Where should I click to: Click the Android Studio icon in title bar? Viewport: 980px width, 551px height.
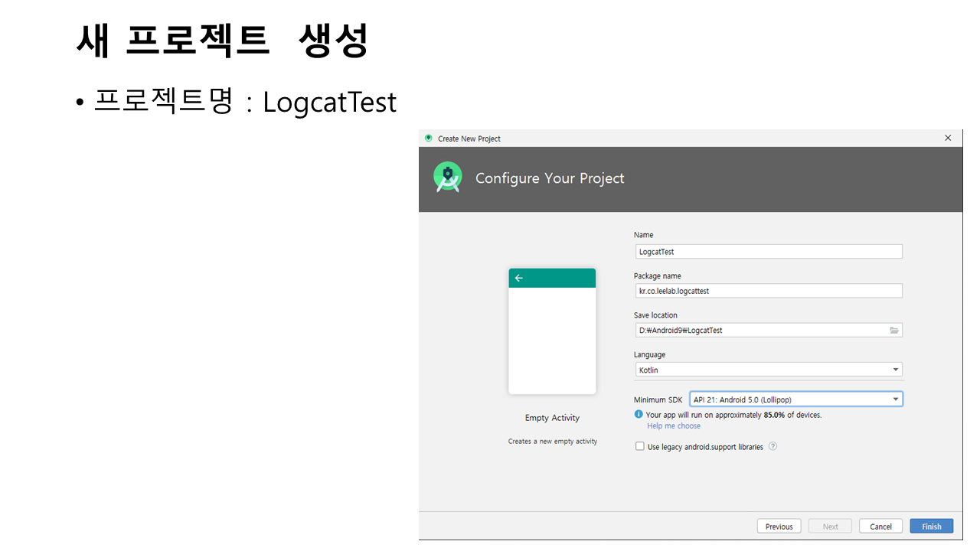pos(429,139)
